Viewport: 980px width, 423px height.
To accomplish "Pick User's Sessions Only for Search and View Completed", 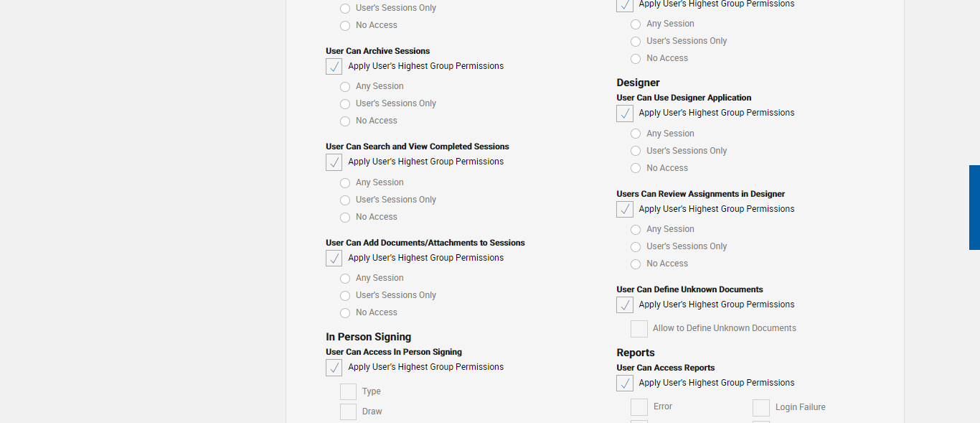I will point(345,200).
